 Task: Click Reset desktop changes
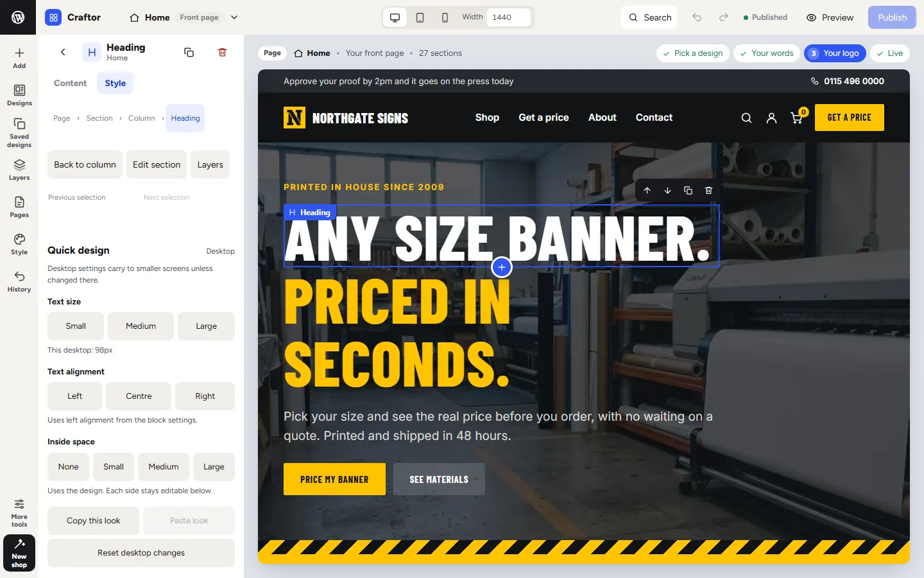(x=141, y=553)
